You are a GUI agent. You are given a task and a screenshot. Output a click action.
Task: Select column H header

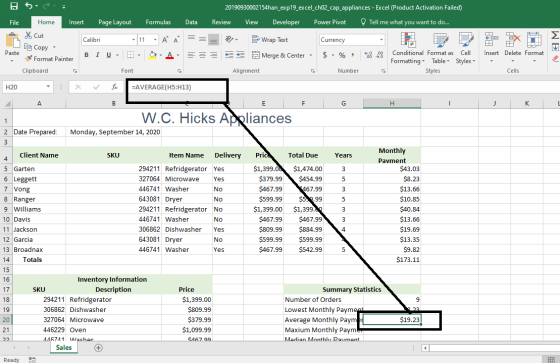(x=392, y=103)
